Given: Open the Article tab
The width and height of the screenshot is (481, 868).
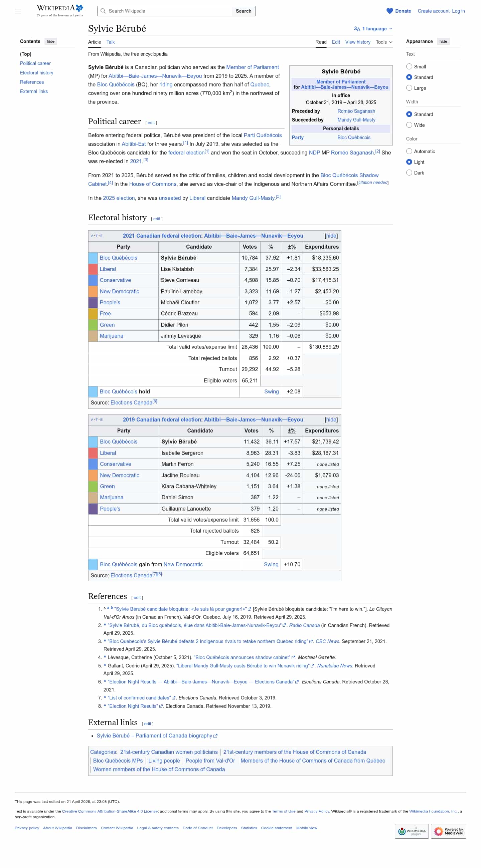Looking at the screenshot, I should pos(95,42).
